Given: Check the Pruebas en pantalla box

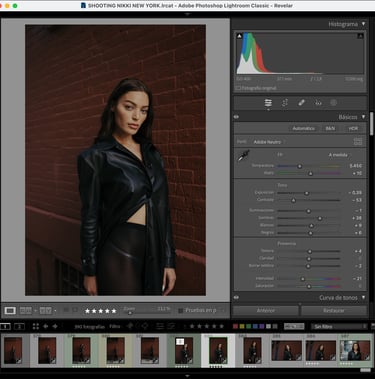Looking at the screenshot, I should point(181,311).
